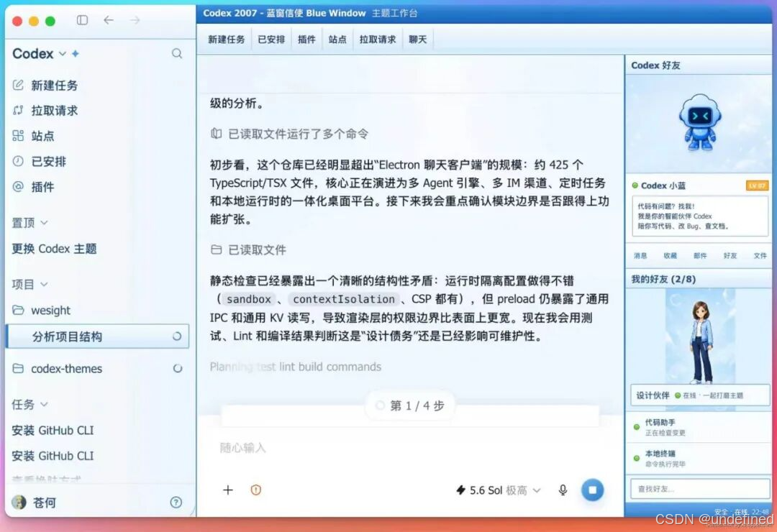Open the 消息 tab in friends panel
The width and height of the screenshot is (777, 532).
coord(640,256)
